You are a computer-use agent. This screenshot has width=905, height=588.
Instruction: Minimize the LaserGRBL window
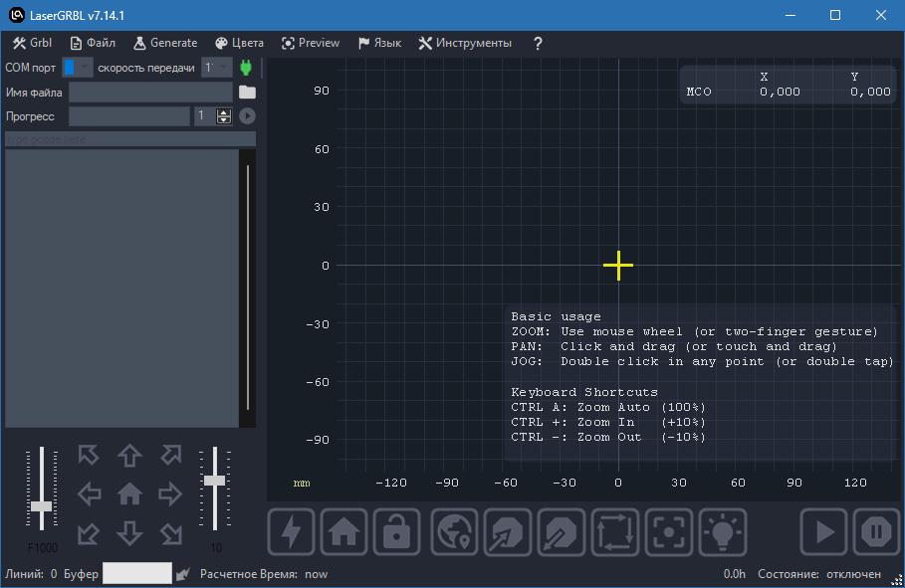tap(791, 15)
